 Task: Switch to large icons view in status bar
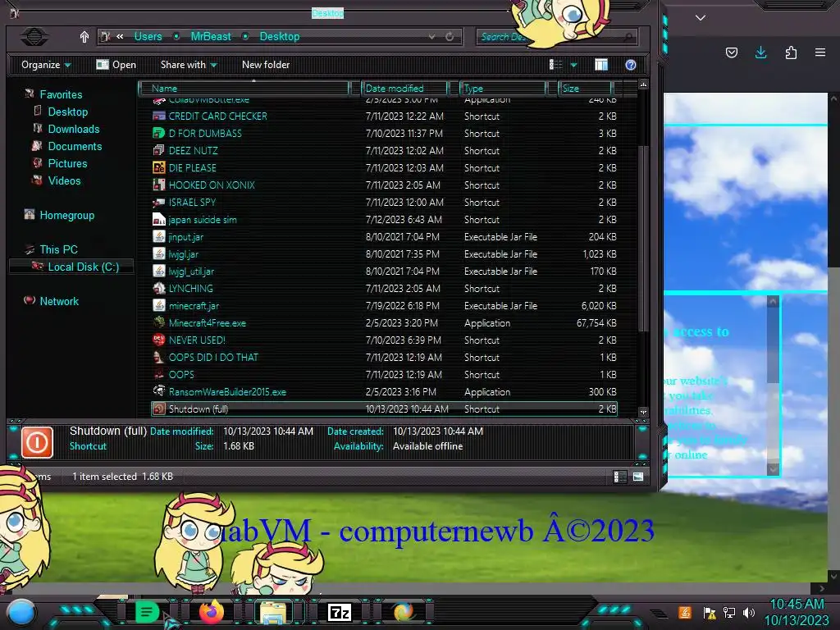[x=638, y=477]
